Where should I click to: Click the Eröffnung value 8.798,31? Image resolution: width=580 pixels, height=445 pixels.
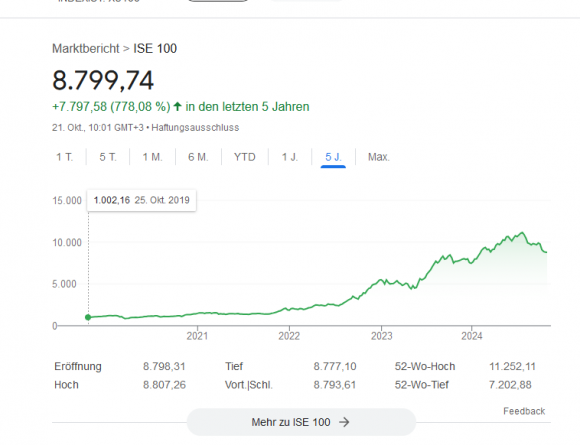164,366
